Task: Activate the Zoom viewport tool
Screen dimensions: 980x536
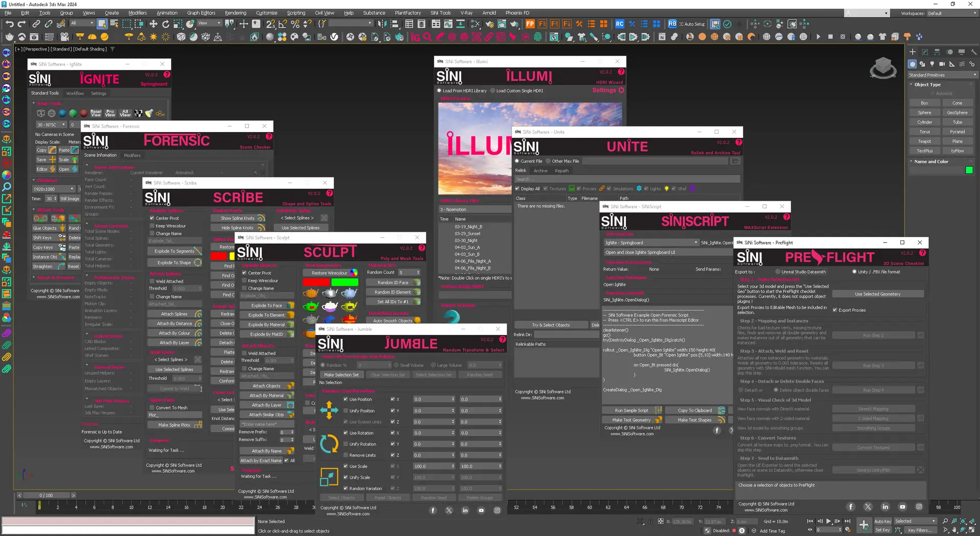Action: [x=945, y=521]
